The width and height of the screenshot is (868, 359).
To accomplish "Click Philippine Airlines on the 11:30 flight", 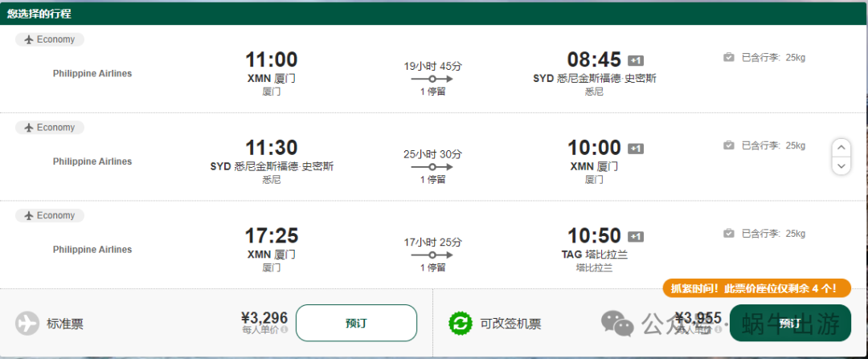I will point(92,161).
